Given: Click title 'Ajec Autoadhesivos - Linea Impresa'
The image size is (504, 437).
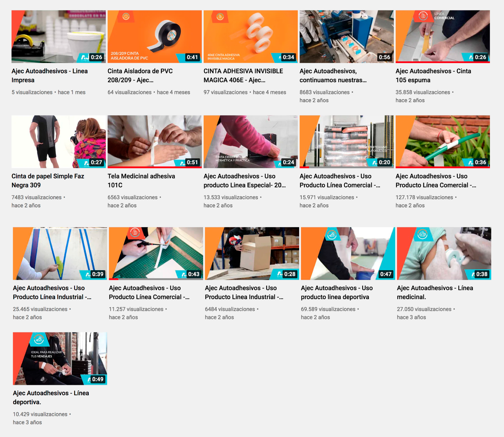Looking at the screenshot, I should [x=50, y=76].
